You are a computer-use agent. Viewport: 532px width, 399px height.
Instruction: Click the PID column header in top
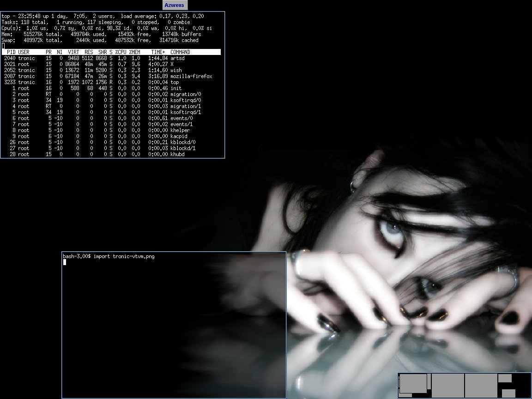[x=11, y=52]
